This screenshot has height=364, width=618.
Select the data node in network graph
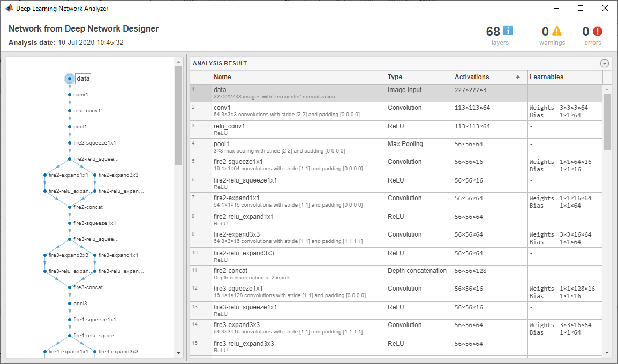tap(70, 79)
